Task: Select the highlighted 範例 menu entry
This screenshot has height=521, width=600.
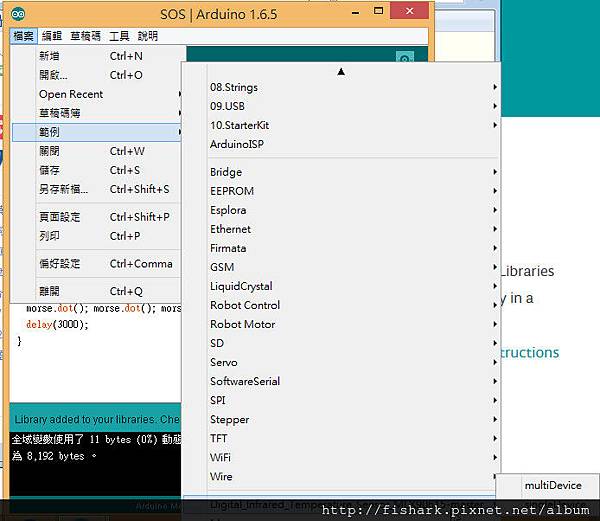Action: pyautogui.click(x=97, y=132)
